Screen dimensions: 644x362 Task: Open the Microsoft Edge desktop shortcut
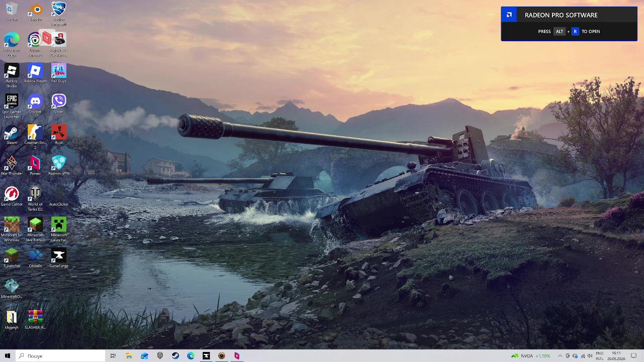pos(12,45)
